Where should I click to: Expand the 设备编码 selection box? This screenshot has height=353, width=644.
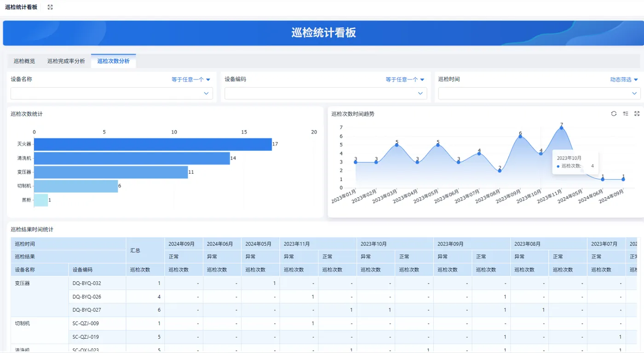tap(326, 93)
